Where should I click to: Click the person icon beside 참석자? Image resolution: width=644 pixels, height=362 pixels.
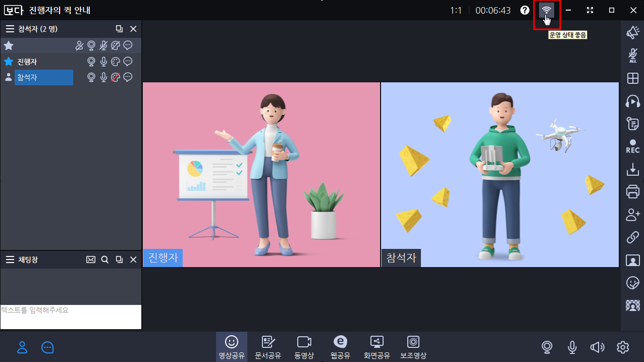(9, 77)
